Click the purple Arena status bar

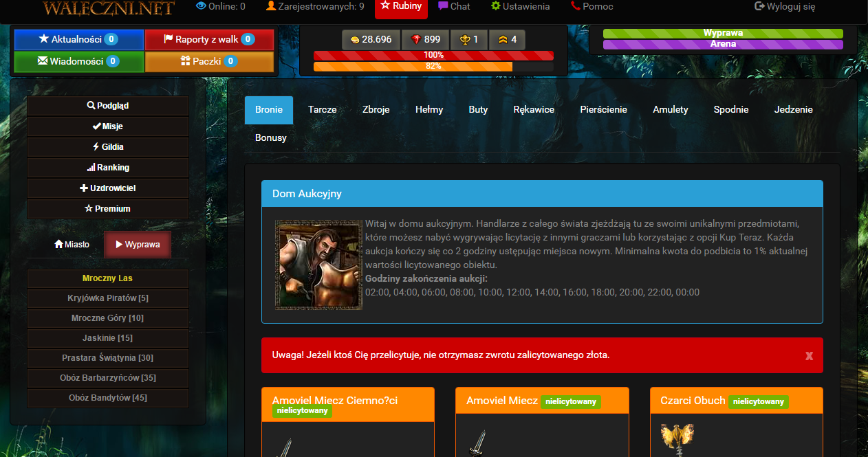[723, 45]
